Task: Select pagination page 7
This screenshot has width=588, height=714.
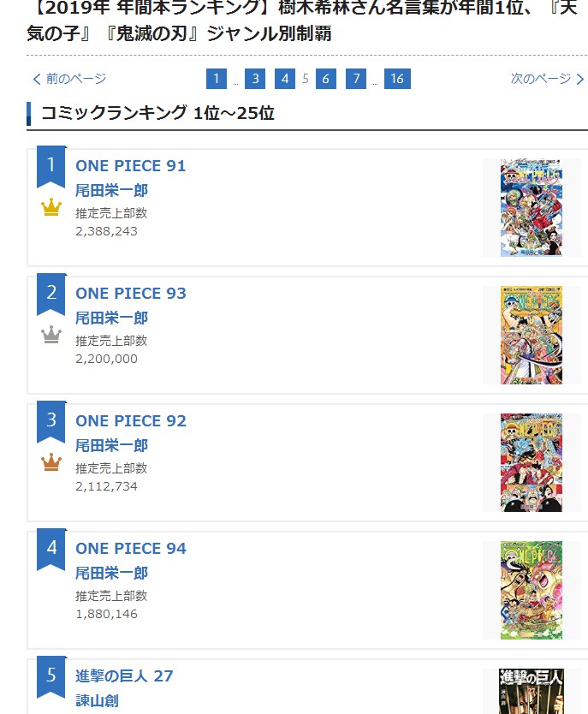Action: click(x=356, y=79)
